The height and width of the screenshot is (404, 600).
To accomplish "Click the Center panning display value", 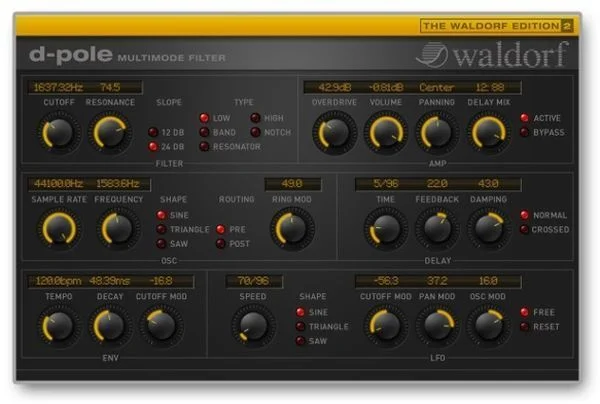I will click(437, 87).
